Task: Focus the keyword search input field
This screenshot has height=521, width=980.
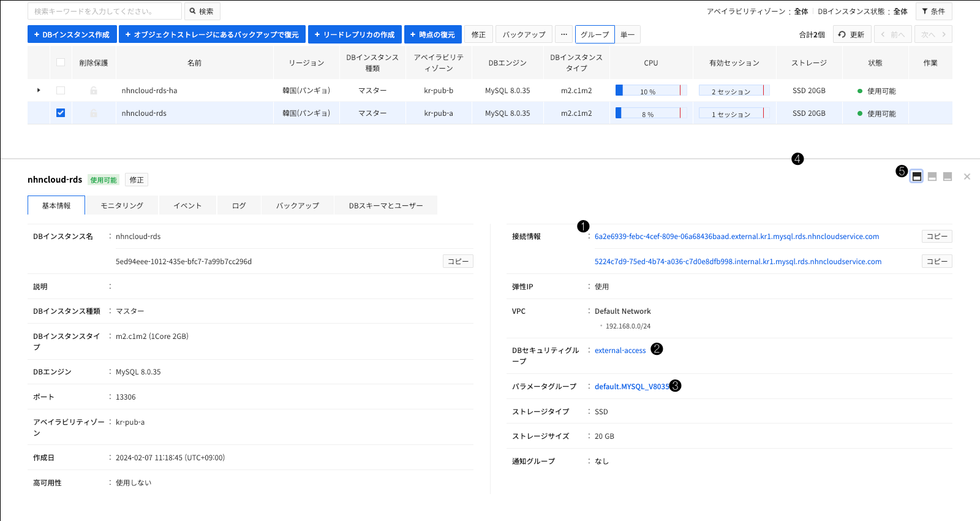Action: point(105,11)
